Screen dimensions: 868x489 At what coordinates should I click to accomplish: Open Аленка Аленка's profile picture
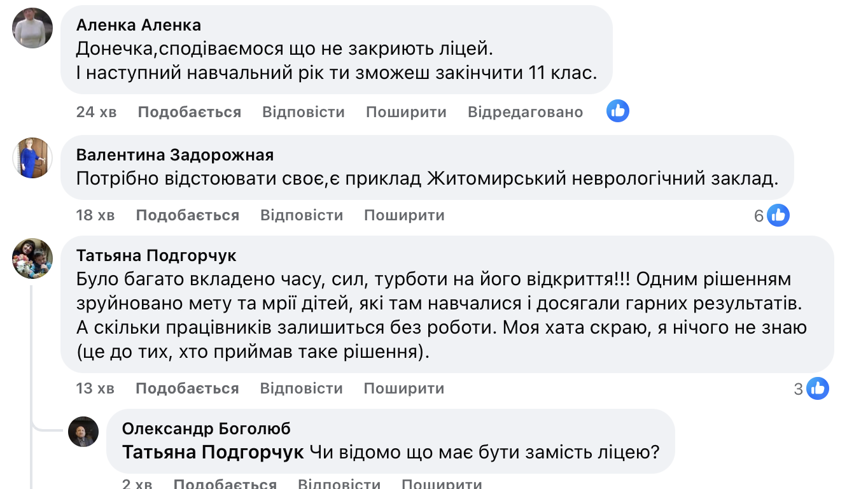[x=32, y=28]
